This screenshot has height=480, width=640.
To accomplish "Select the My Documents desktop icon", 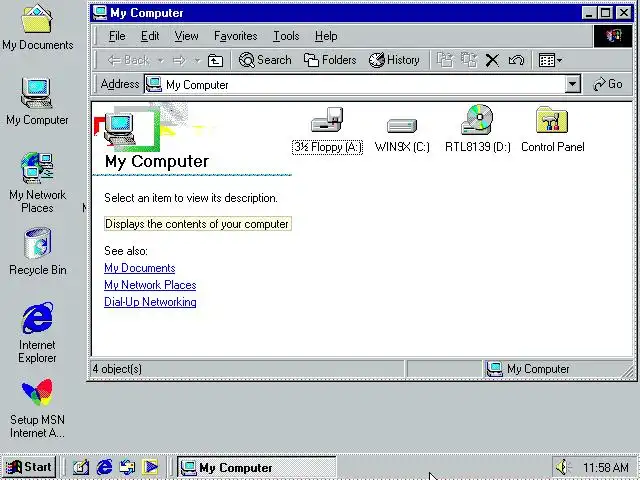I will click(x=38, y=27).
